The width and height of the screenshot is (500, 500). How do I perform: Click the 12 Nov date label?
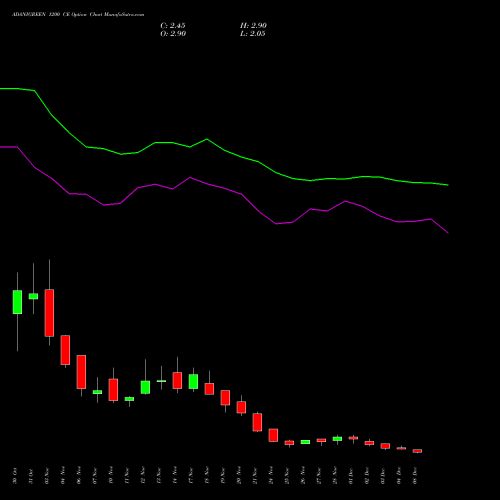tap(143, 476)
